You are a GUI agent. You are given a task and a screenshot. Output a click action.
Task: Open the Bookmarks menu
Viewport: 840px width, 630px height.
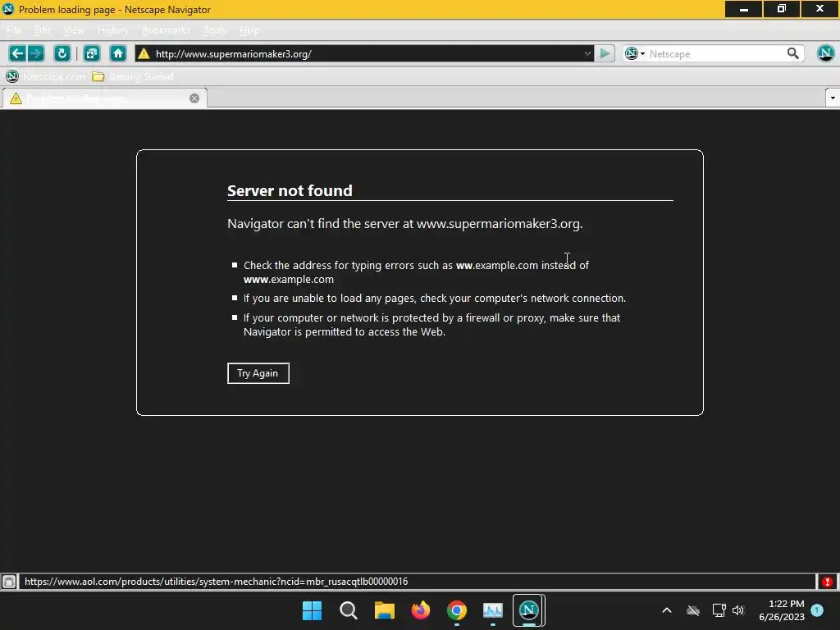pos(166,30)
